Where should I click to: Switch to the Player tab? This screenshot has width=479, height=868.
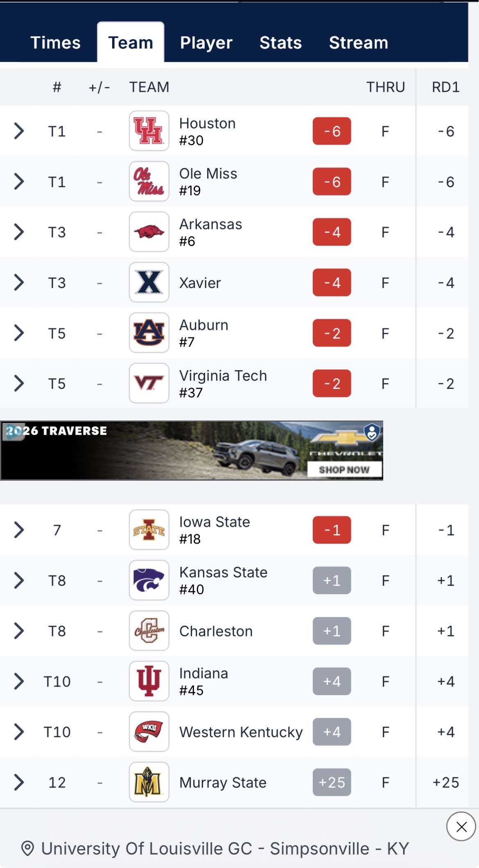click(x=206, y=43)
